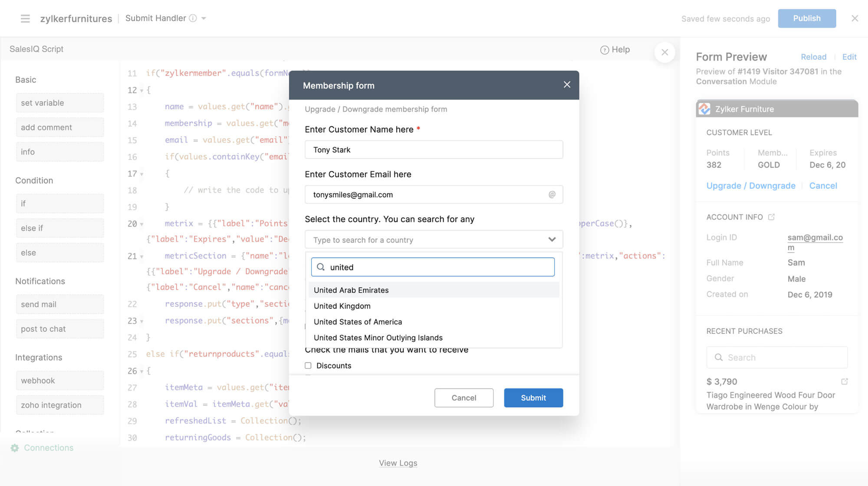Click the info icon beside Submit Handler
The image size is (868, 486).
193,18
